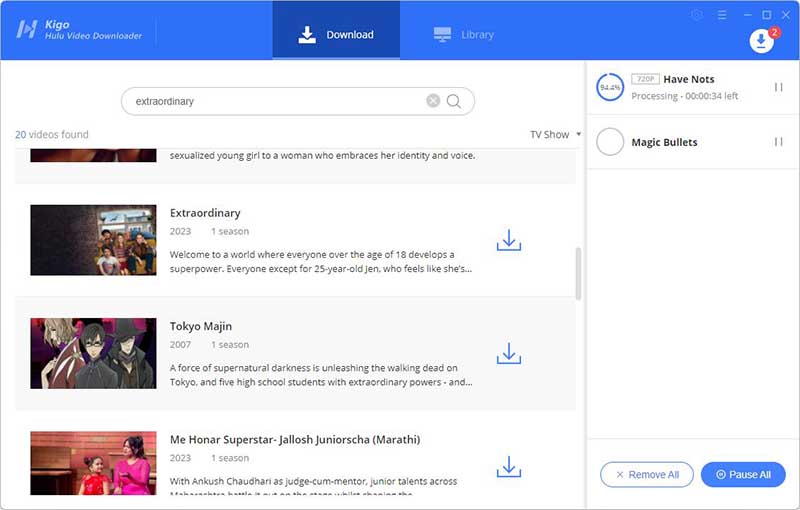
Task: Download the Extraordinary series
Action: tap(509, 240)
